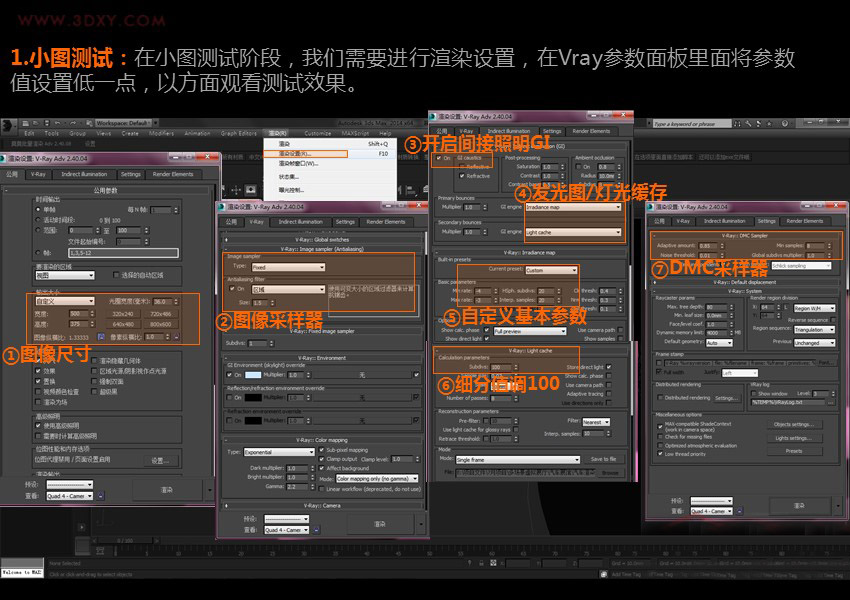Screen dimensions: 850x600
Task: Click the Reflection/refraction environment color swatch
Action: pyautogui.click(x=253, y=397)
